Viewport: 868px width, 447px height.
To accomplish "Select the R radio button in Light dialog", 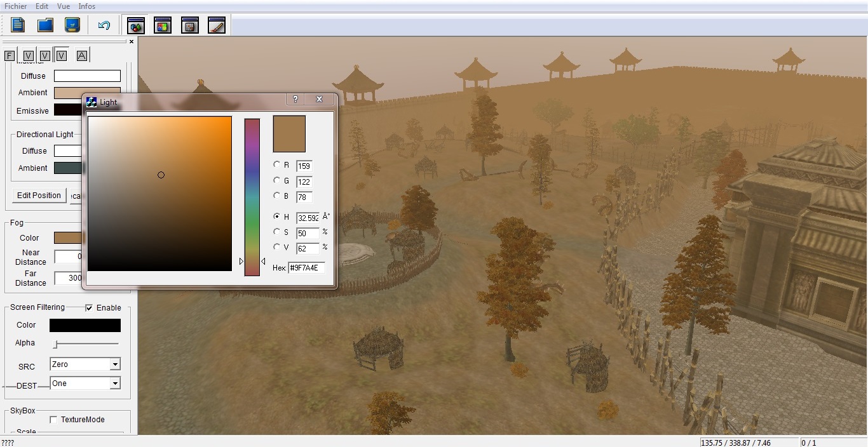I will [x=277, y=164].
